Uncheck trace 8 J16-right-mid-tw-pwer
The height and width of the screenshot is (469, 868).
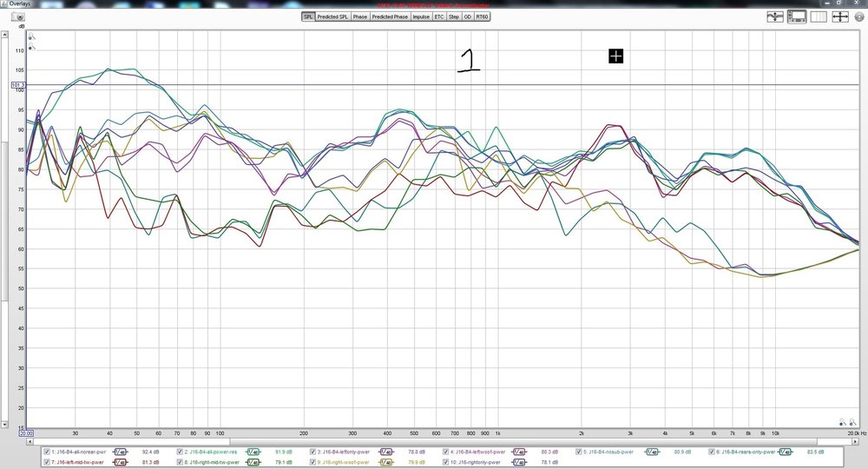[180, 462]
